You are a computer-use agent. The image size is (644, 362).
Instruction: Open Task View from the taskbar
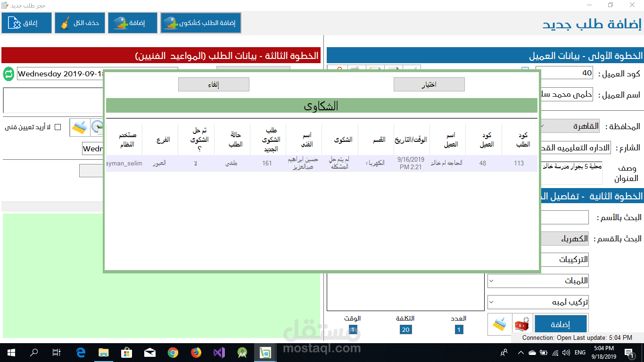coord(57,353)
